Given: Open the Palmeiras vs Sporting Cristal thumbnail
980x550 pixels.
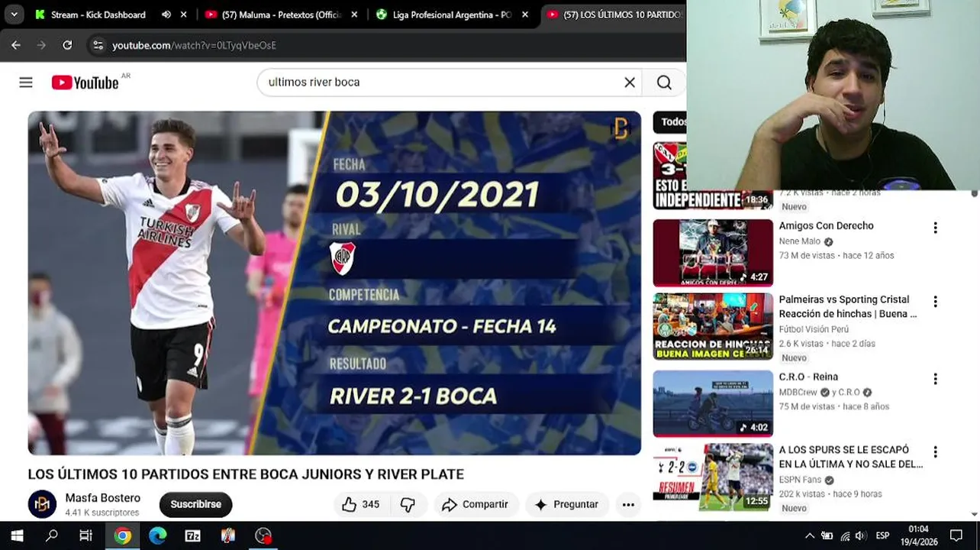Looking at the screenshot, I should click(713, 327).
